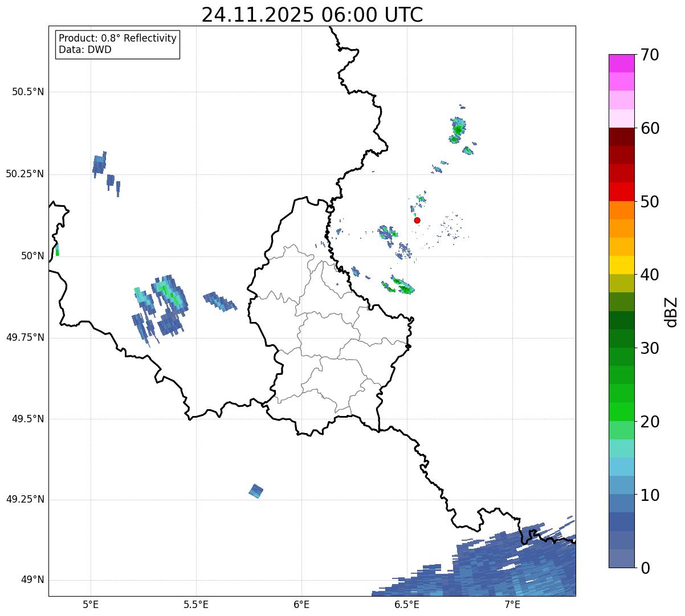Click the magenta top colorbar swatch
Image resolution: width=685 pixels, height=616 pixels.
coord(621,63)
